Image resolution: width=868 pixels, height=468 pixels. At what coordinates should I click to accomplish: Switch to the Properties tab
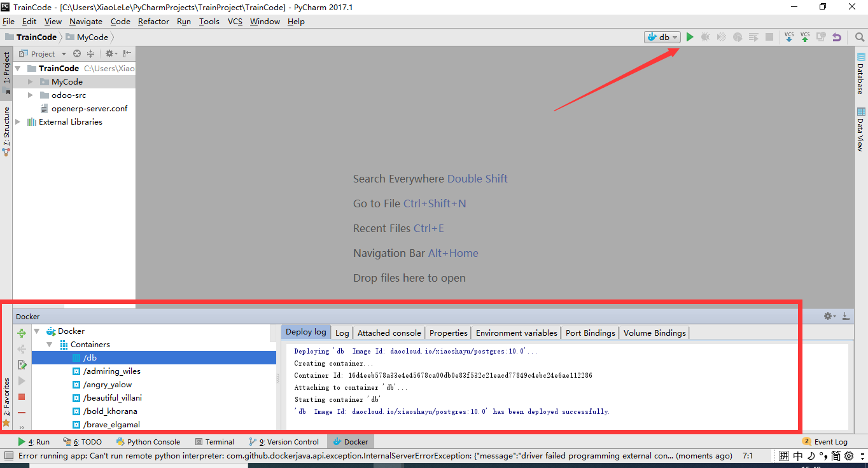[x=448, y=333]
